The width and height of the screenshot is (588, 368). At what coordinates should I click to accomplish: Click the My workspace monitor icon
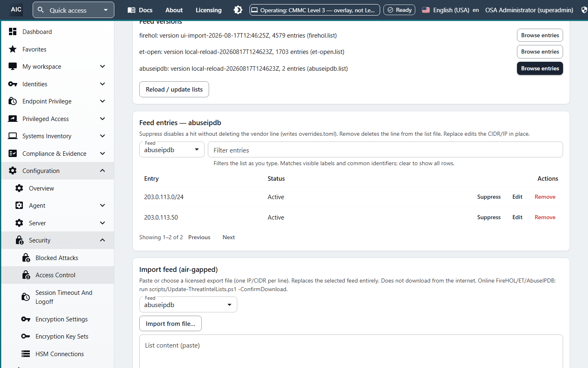pos(13,66)
